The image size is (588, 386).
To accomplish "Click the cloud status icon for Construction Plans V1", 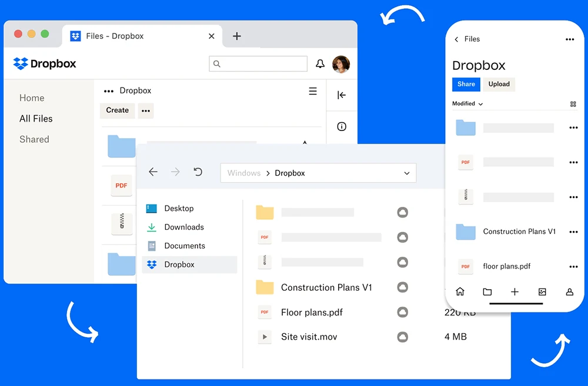I will point(402,287).
